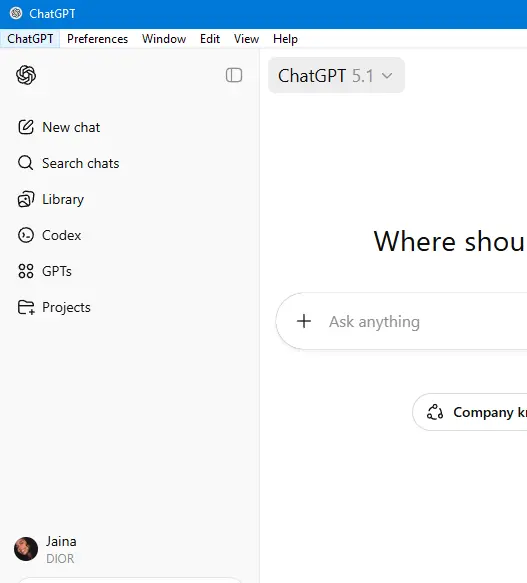527x583 pixels.
Task: Click the Library images icon
Action: (26, 199)
